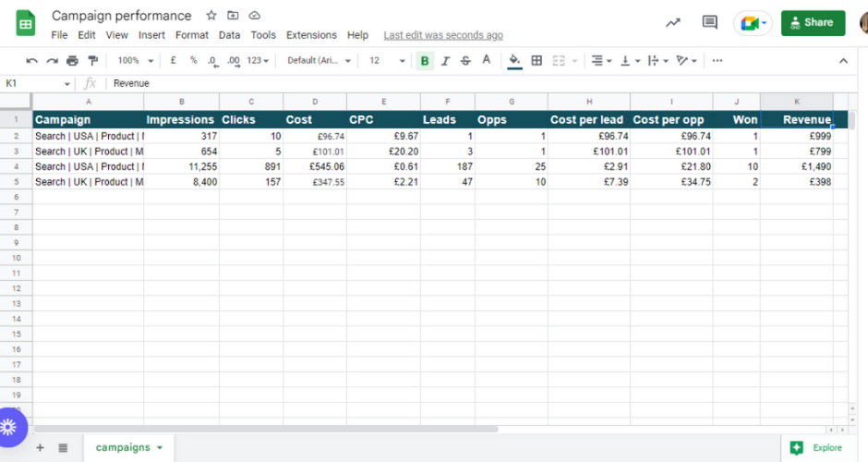This screenshot has width=868, height=462.
Task: Open the comment history
Action: [710, 23]
